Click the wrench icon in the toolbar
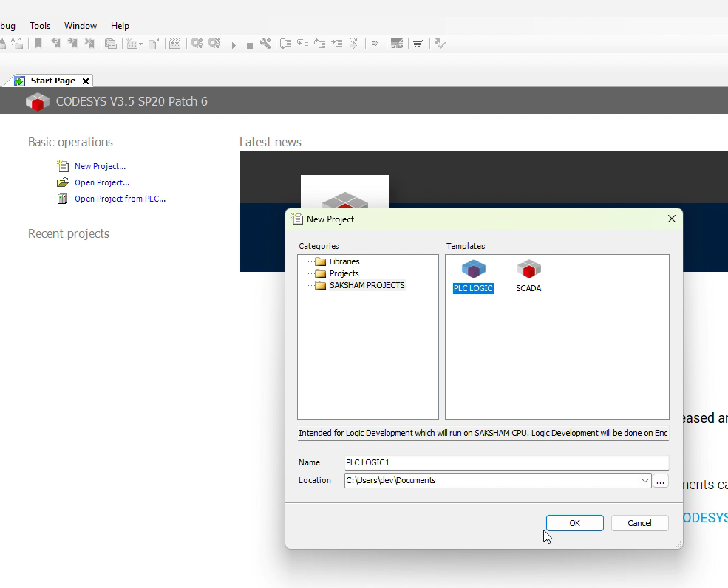 (x=265, y=44)
